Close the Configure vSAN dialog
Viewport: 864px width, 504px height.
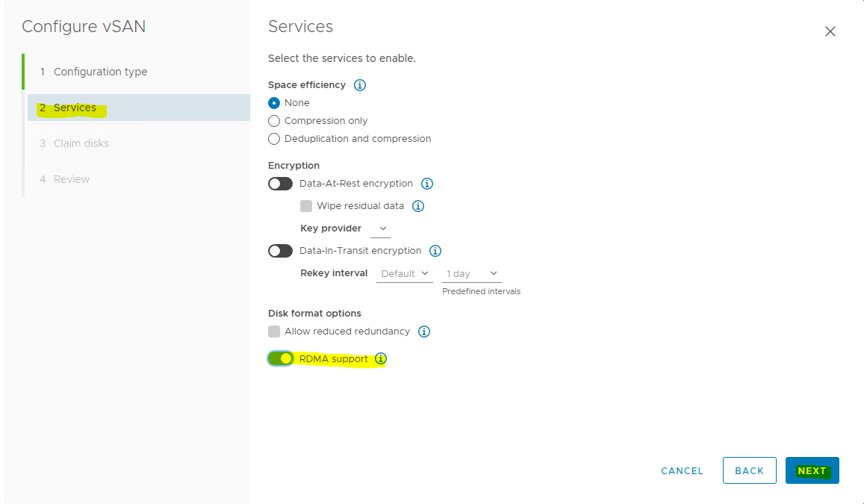[x=830, y=31]
